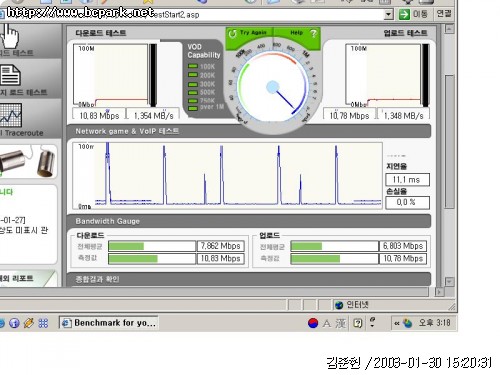The height and width of the screenshot is (375, 500).
Task: Click the Network game & VoIP 테스트 header
Action: [249, 131]
